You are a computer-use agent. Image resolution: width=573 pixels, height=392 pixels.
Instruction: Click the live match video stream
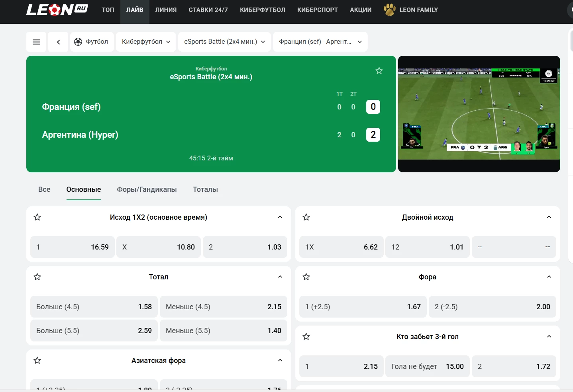(479, 114)
